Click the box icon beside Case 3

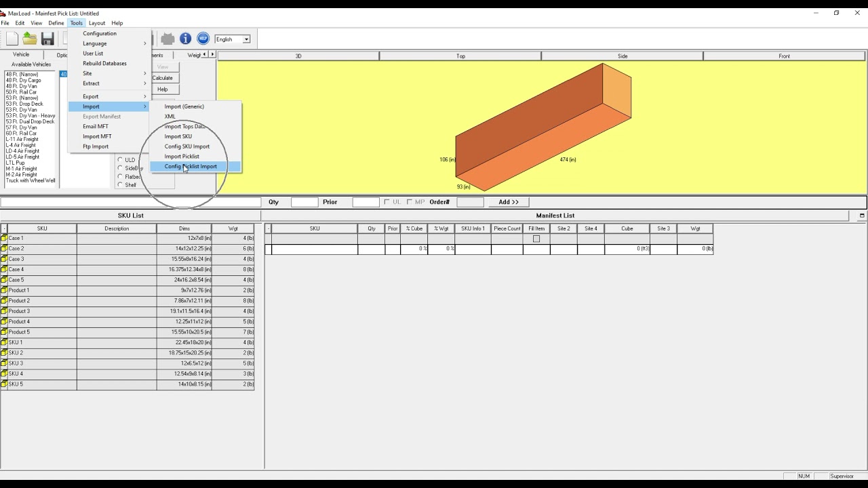pos(4,259)
